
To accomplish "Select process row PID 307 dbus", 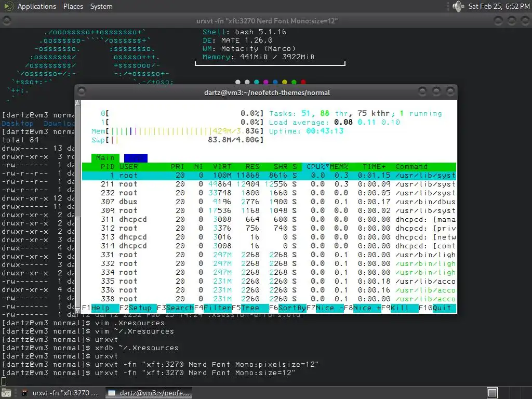I will pos(269,202).
